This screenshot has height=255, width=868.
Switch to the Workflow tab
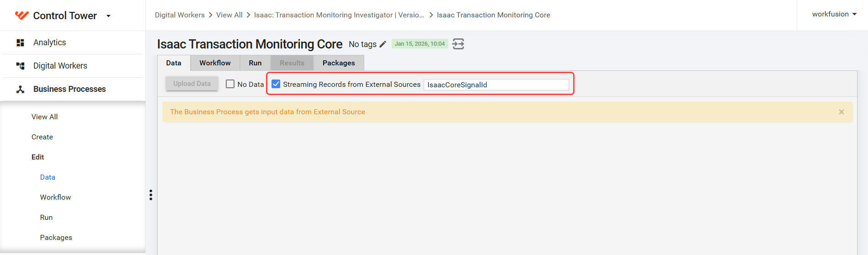215,63
